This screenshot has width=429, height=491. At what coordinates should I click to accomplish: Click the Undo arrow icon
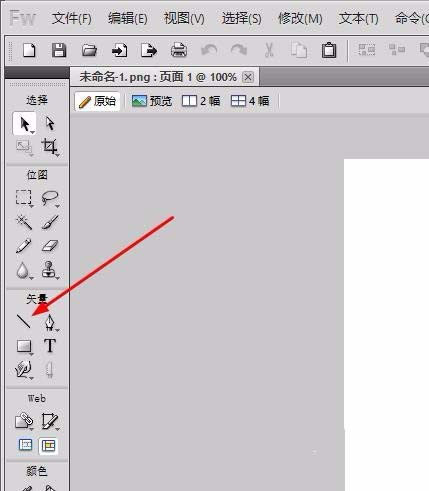click(209, 51)
